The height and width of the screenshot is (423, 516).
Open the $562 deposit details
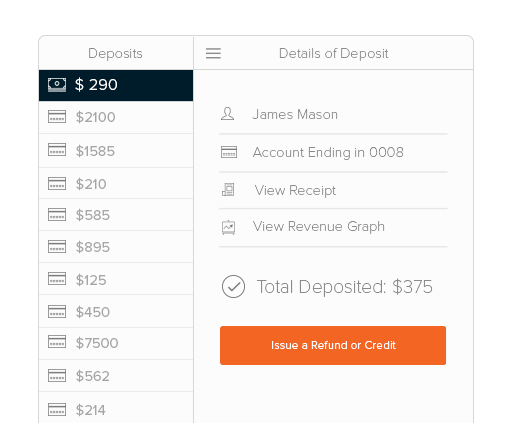click(116, 376)
